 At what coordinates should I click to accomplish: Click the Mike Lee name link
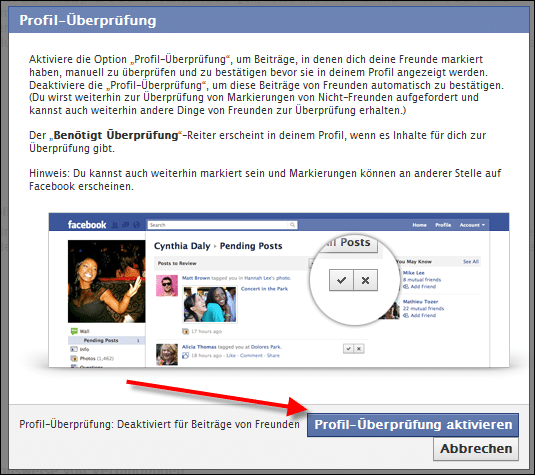(414, 273)
